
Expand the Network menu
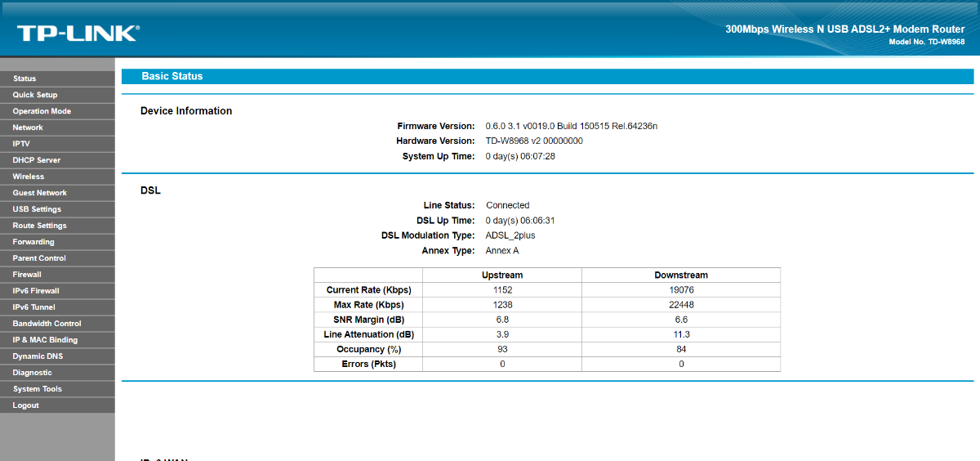tap(28, 128)
